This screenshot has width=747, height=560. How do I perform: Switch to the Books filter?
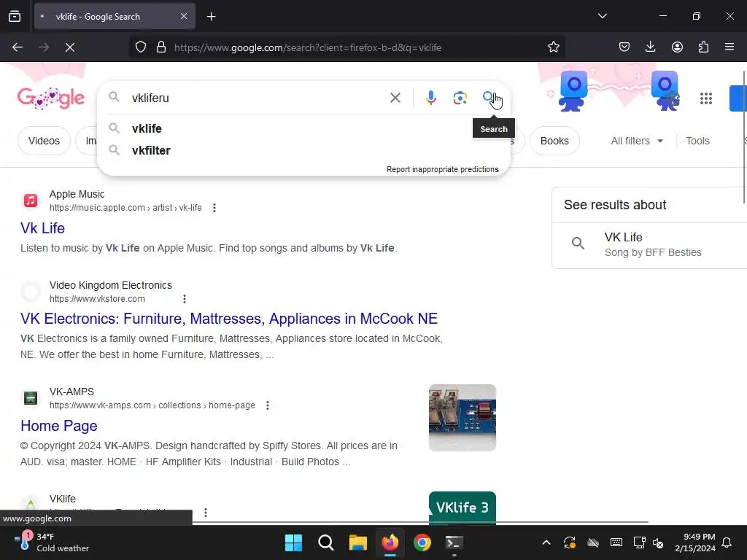pos(554,141)
